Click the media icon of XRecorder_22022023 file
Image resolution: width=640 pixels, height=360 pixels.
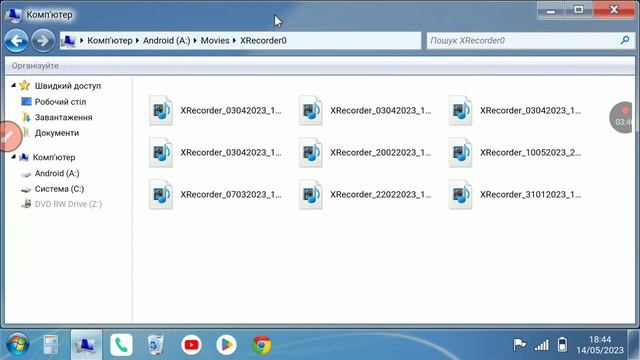click(x=311, y=194)
